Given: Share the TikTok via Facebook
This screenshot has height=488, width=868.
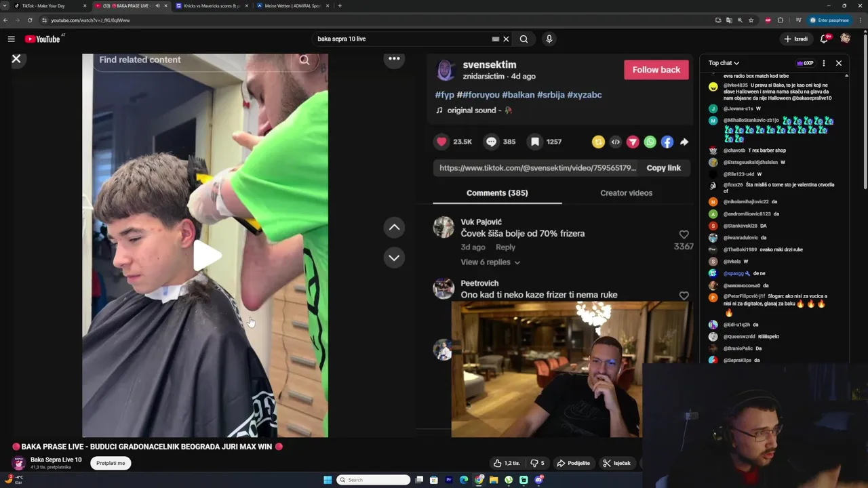Looking at the screenshot, I should click(667, 142).
